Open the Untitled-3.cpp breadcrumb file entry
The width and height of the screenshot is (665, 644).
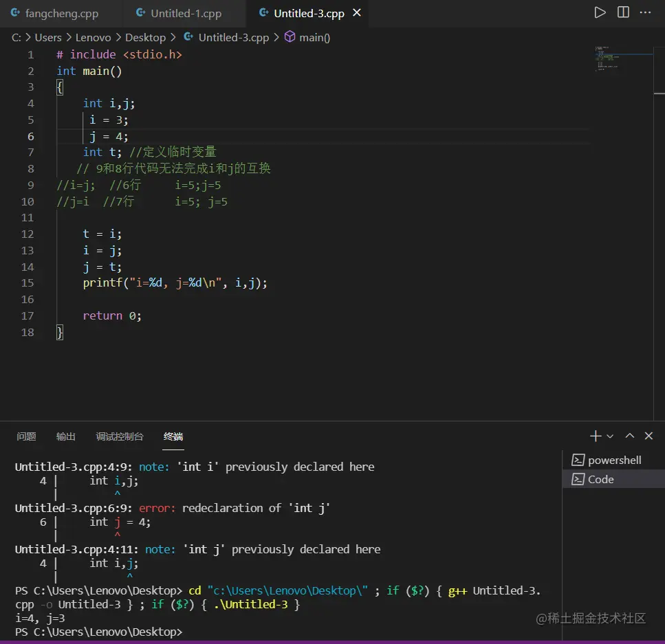(x=233, y=38)
